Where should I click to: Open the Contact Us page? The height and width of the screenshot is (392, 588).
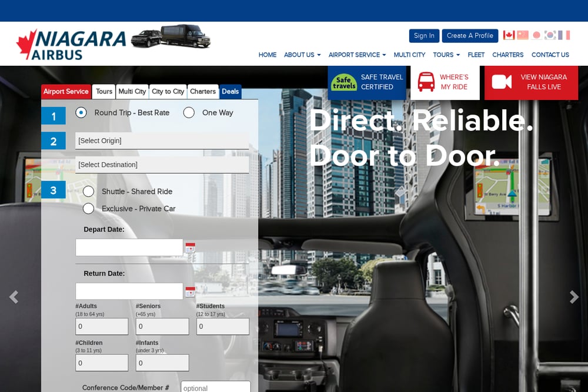550,55
